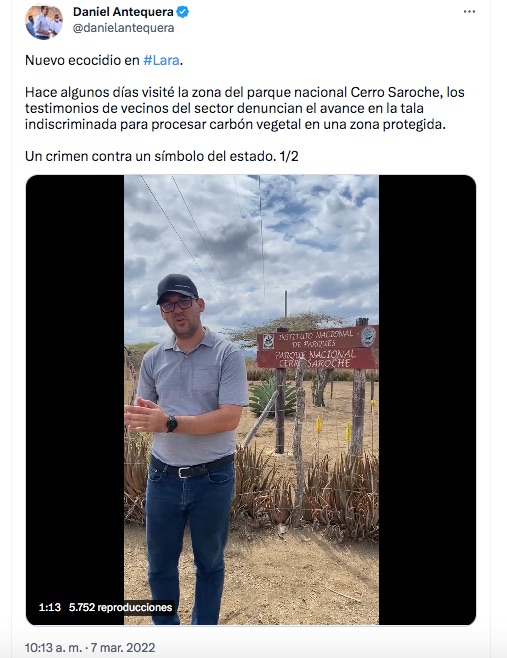Screen dimensions: 507x658
Task: Click the 1:13 video duration label
Action: (50, 607)
